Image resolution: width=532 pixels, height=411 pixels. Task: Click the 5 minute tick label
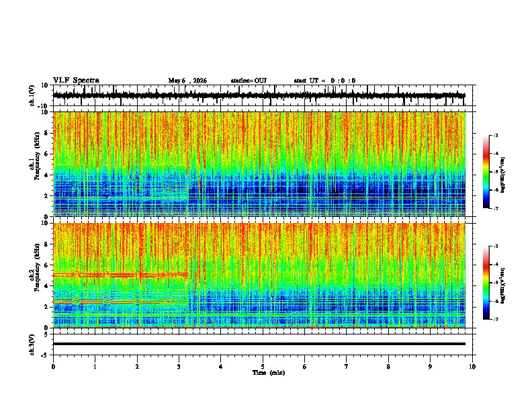tap(263, 367)
